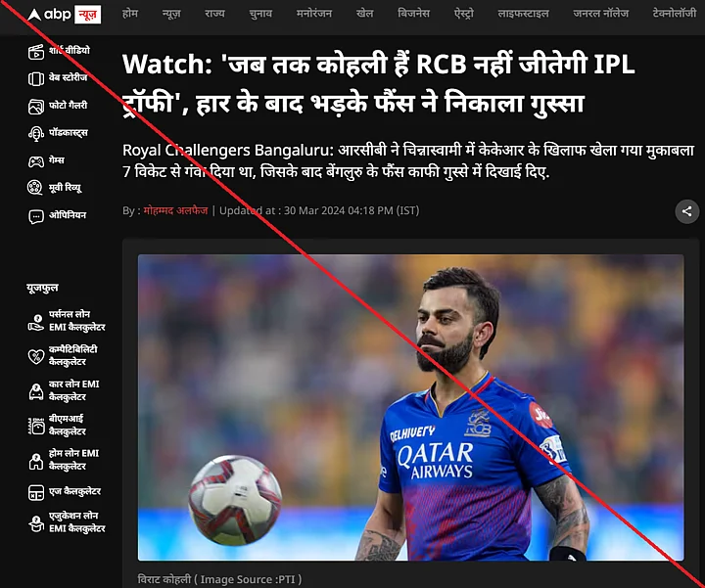Open web stories icon in sidebar
The image size is (705, 588).
(36, 79)
